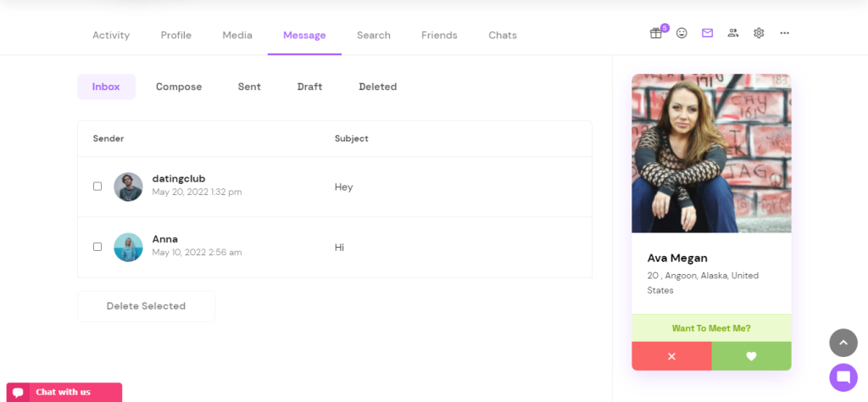Open the purple chat bubble widget
The height and width of the screenshot is (402, 868).
point(843,377)
